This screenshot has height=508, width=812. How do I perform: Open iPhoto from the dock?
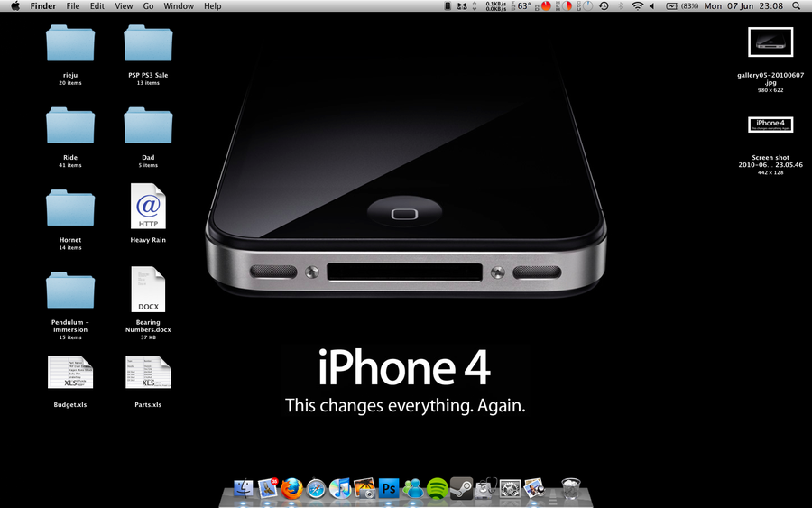click(x=364, y=488)
